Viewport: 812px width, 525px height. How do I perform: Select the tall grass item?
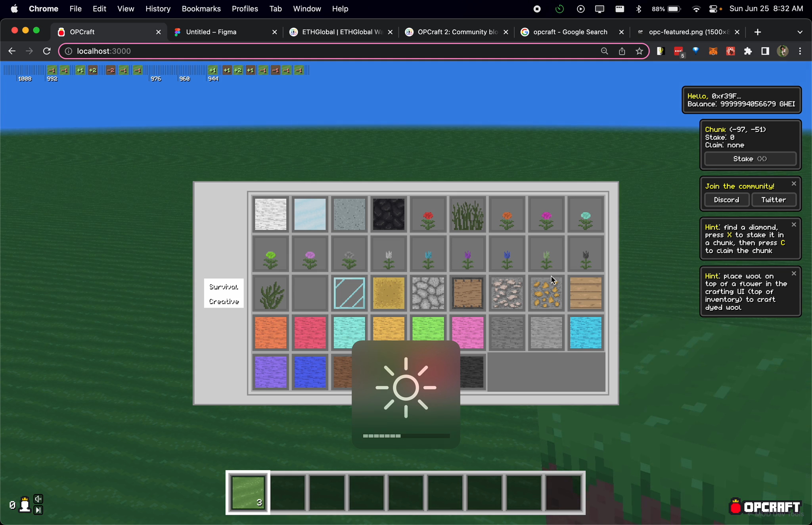467,214
